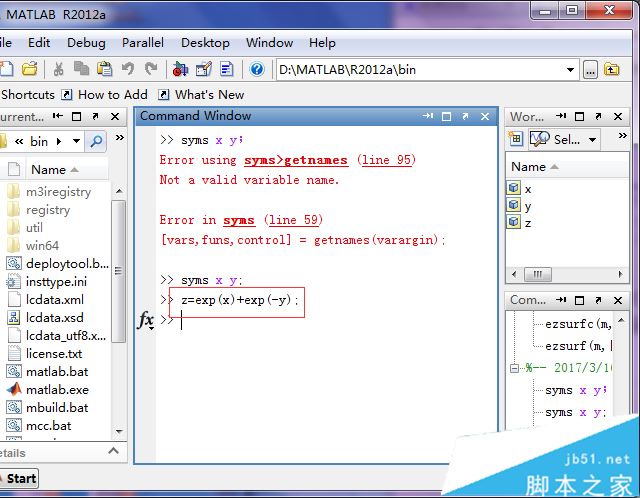Close the Command Window panel
Image resolution: width=640 pixels, height=498 pixels.
coord(484,117)
